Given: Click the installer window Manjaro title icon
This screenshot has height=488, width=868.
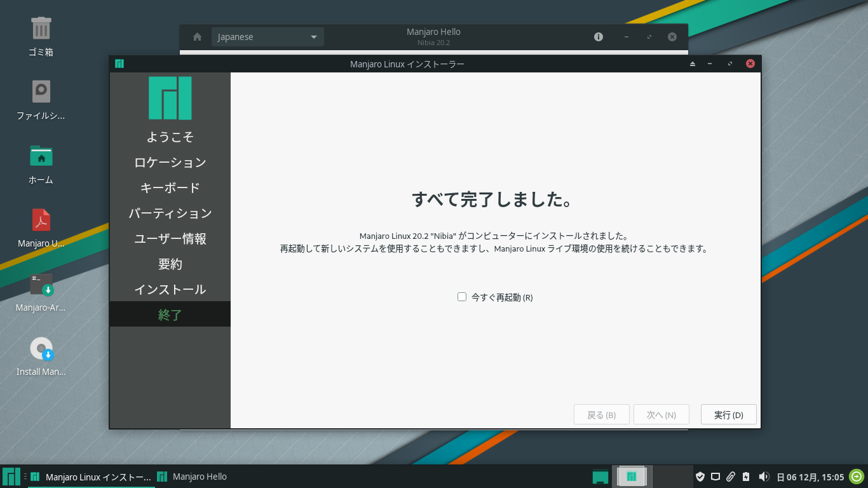Looking at the screenshot, I should pos(119,64).
